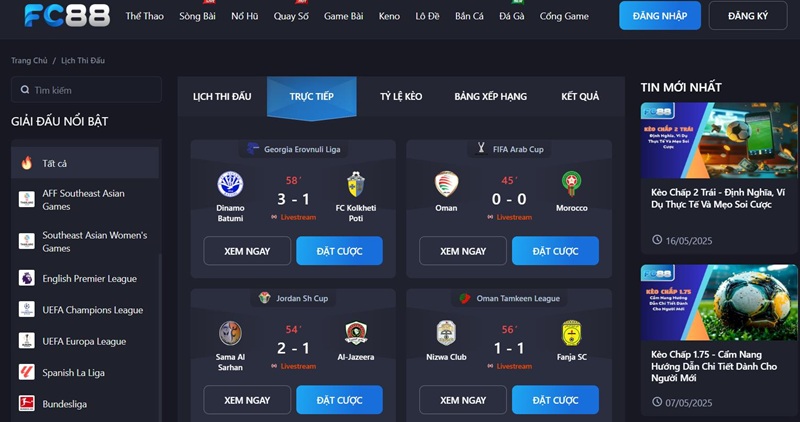This screenshot has height=422, width=800.
Task: Open the Kết Quả tab
Action: [x=580, y=96]
